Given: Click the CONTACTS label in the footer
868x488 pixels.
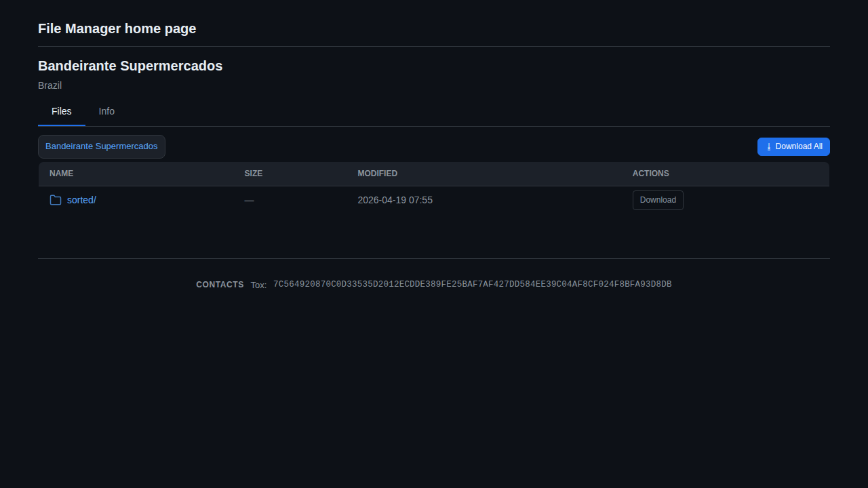Looking at the screenshot, I should click(220, 285).
